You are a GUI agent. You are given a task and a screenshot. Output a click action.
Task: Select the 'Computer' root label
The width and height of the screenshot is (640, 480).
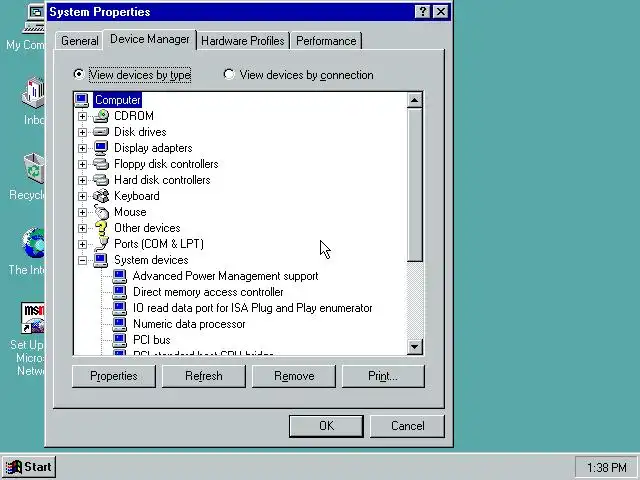coord(118,100)
